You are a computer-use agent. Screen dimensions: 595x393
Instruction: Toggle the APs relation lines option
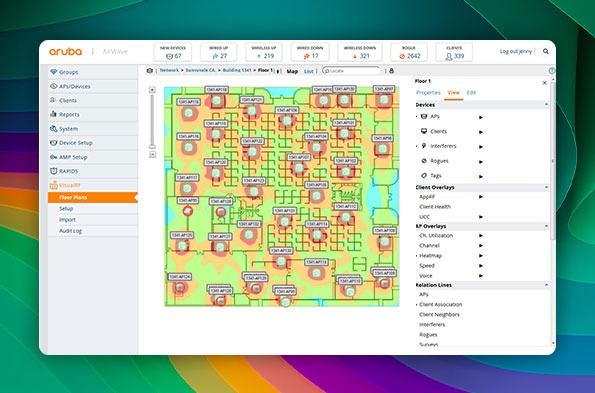coord(423,294)
